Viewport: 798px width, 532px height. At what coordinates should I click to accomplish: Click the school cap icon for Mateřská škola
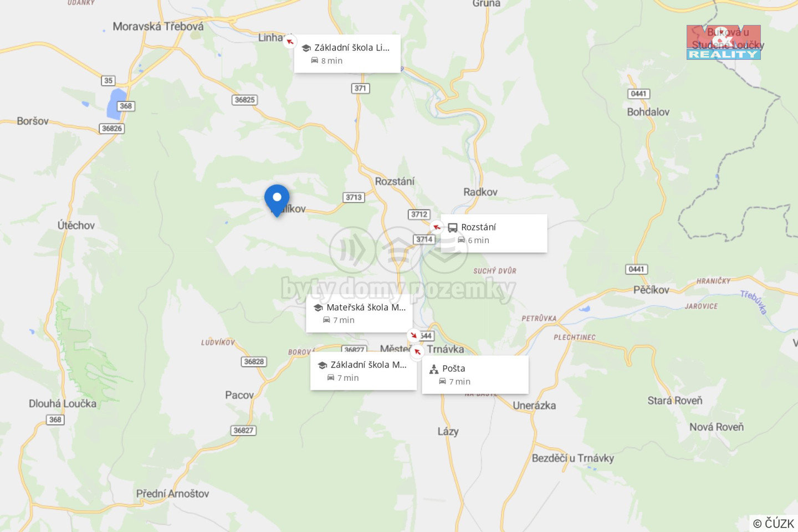pyautogui.click(x=318, y=308)
